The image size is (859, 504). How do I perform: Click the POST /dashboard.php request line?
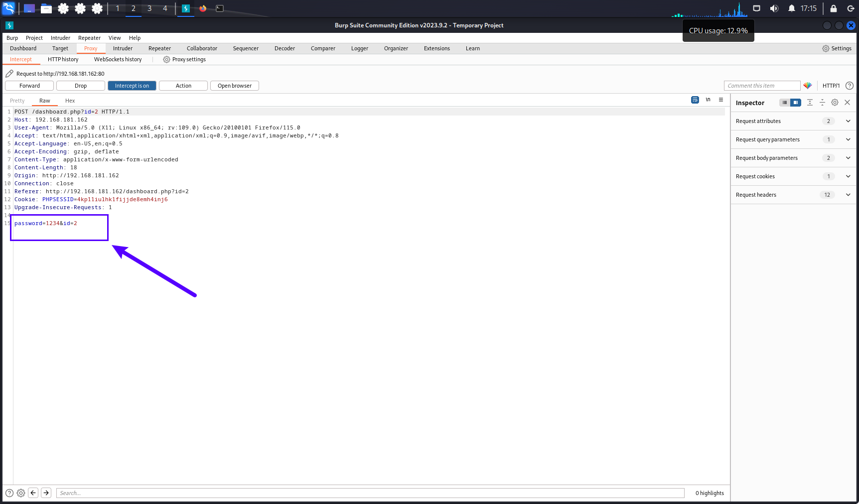(72, 112)
